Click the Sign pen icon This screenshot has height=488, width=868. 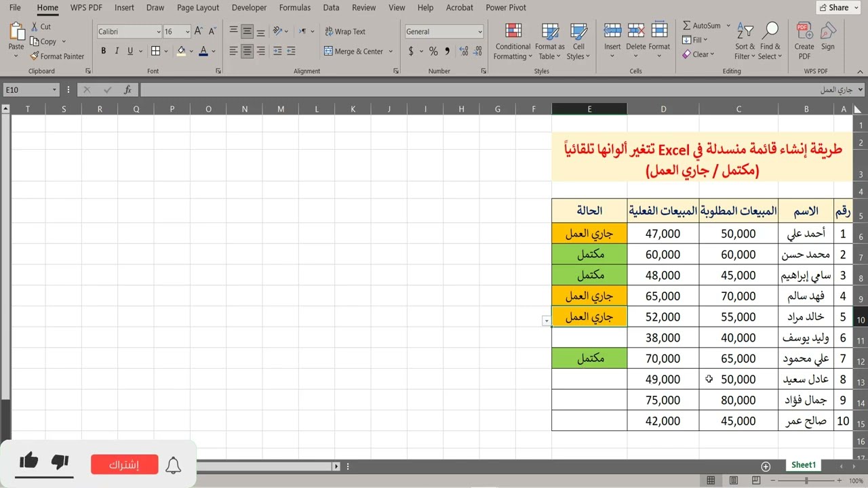point(828,31)
